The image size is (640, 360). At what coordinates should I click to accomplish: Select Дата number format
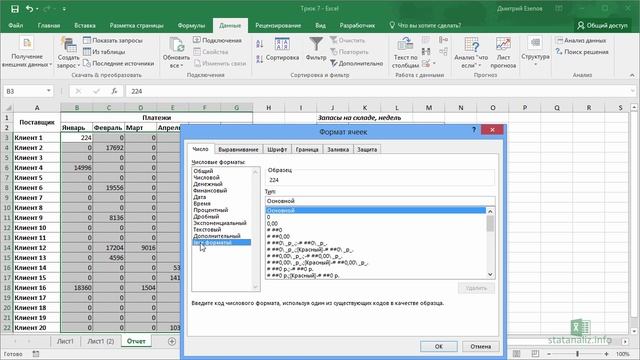tap(200, 197)
